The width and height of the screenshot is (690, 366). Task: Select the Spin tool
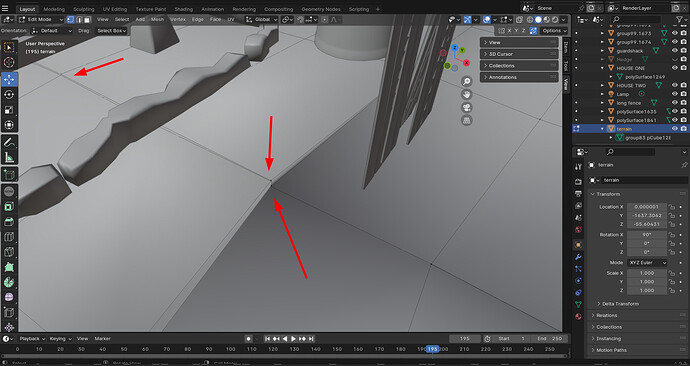(9, 282)
